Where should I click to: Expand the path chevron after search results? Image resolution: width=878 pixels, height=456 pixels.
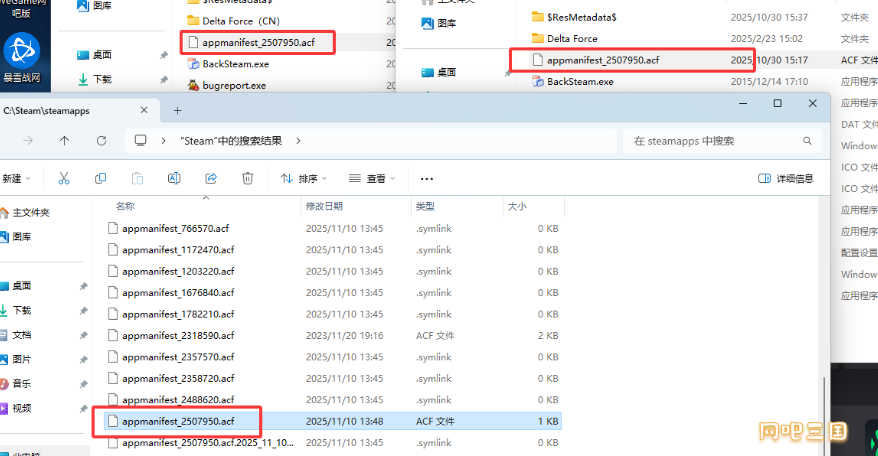[x=298, y=141]
